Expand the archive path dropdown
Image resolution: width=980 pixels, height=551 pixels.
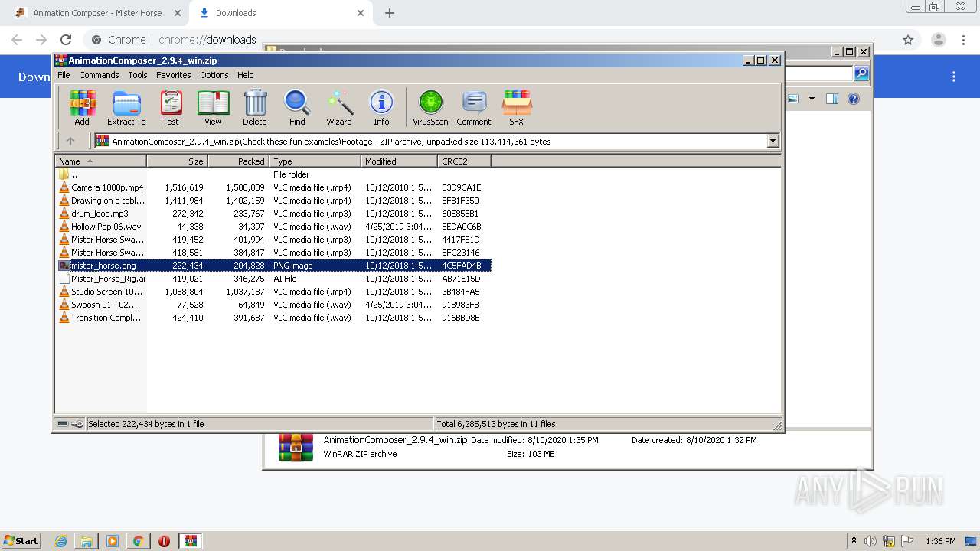773,141
